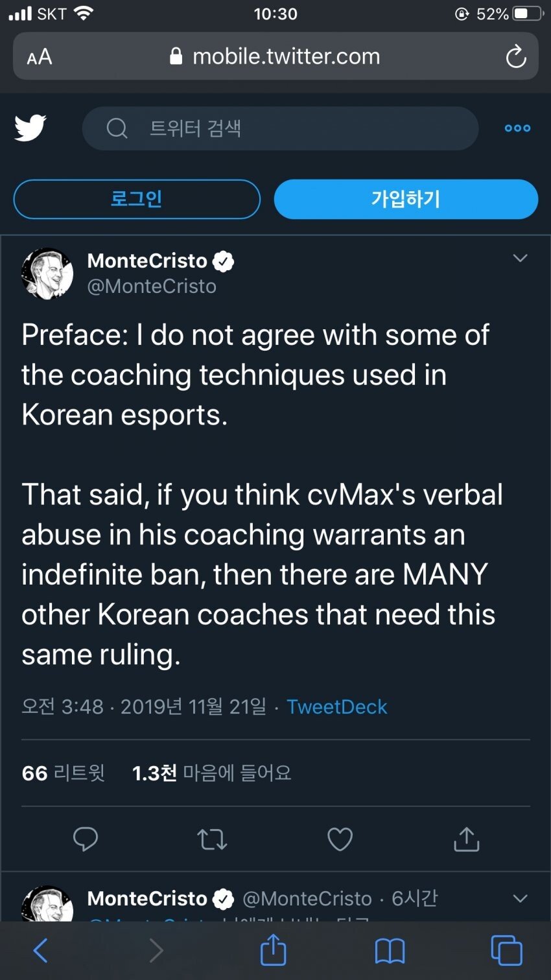Open the AA reader text-size menu

40,57
